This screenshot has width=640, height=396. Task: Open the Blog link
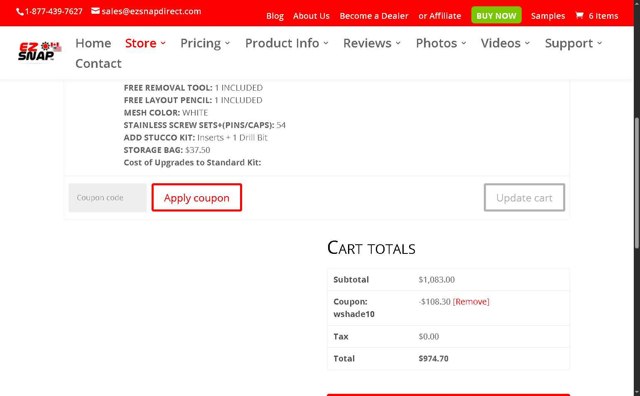point(275,16)
